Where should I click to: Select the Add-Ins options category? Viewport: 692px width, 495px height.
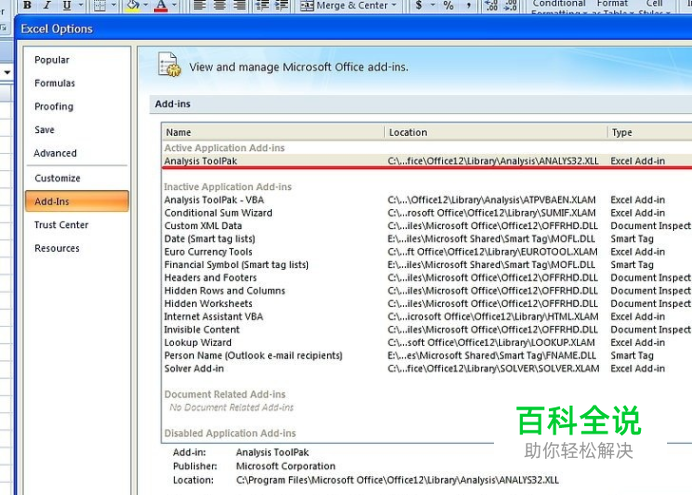pyautogui.click(x=77, y=201)
